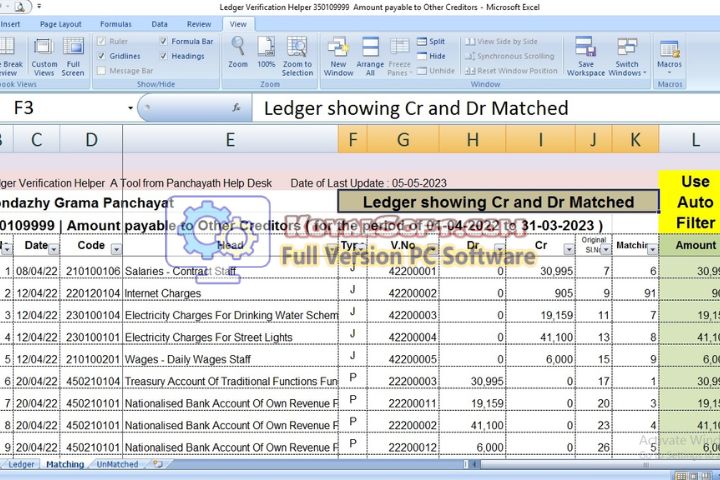720x480 pixels.
Task: Click in the formula bar text
Action: click(416, 108)
